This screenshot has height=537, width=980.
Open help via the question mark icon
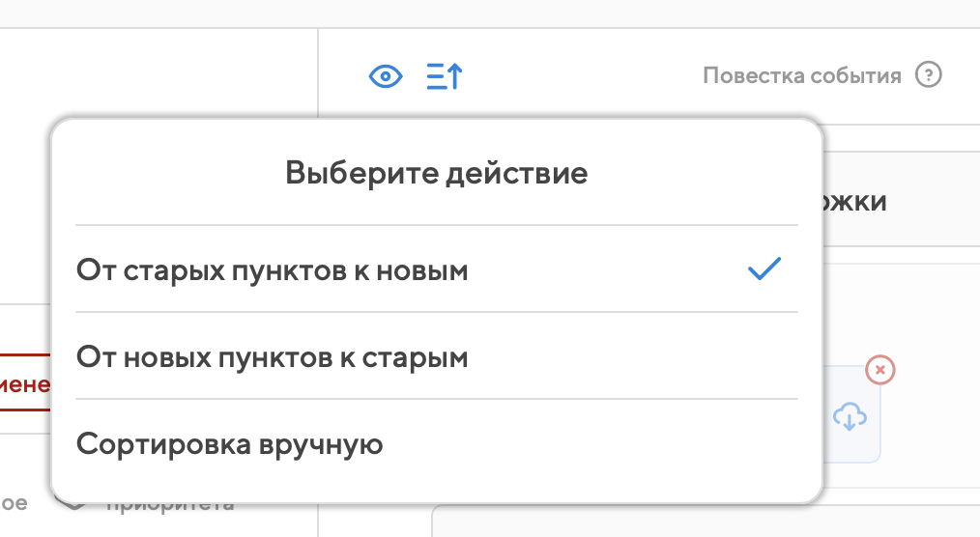928,75
